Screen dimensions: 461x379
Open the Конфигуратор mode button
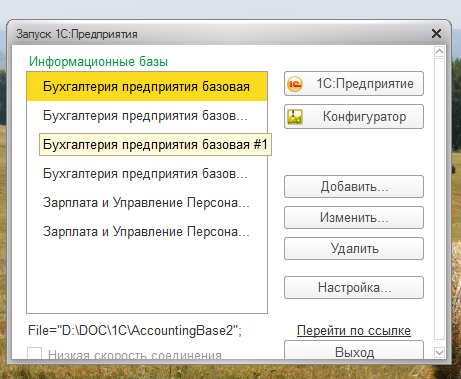coord(354,117)
